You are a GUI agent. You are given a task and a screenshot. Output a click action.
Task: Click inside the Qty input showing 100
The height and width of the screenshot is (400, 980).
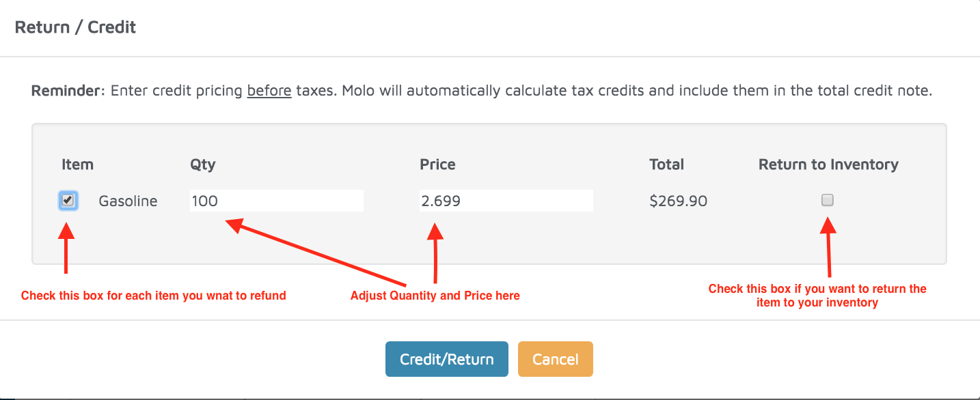click(276, 200)
